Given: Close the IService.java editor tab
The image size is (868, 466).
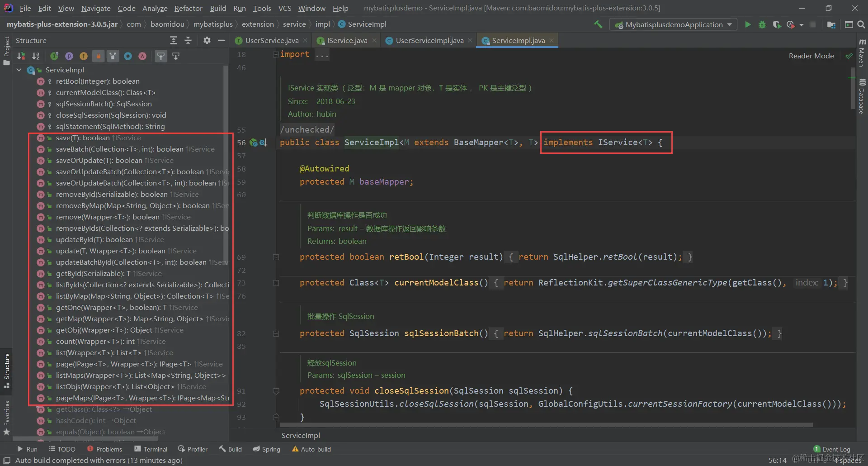Looking at the screenshot, I should 374,40.
